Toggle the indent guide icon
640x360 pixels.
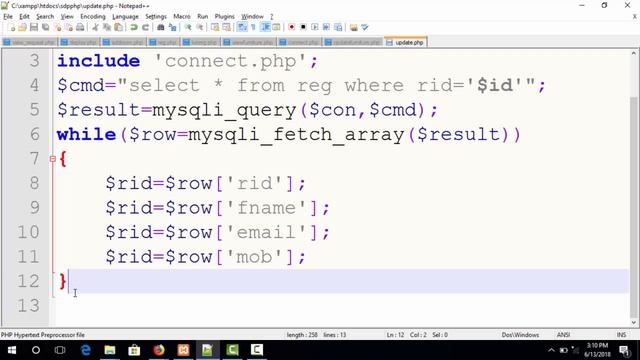click(x=265, y=27)
